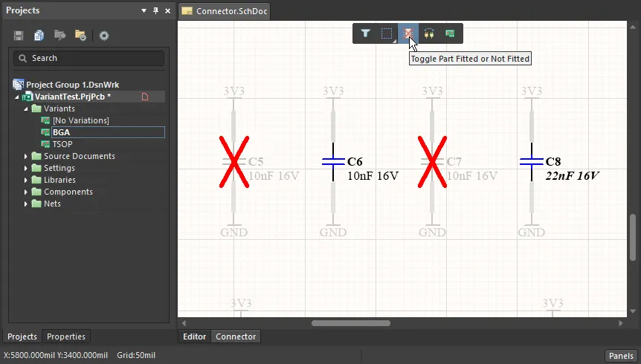The height and width of the screenshot is (364, 641).
Task: Switch to the Connector sheet tab
Action: click(236, 337)
